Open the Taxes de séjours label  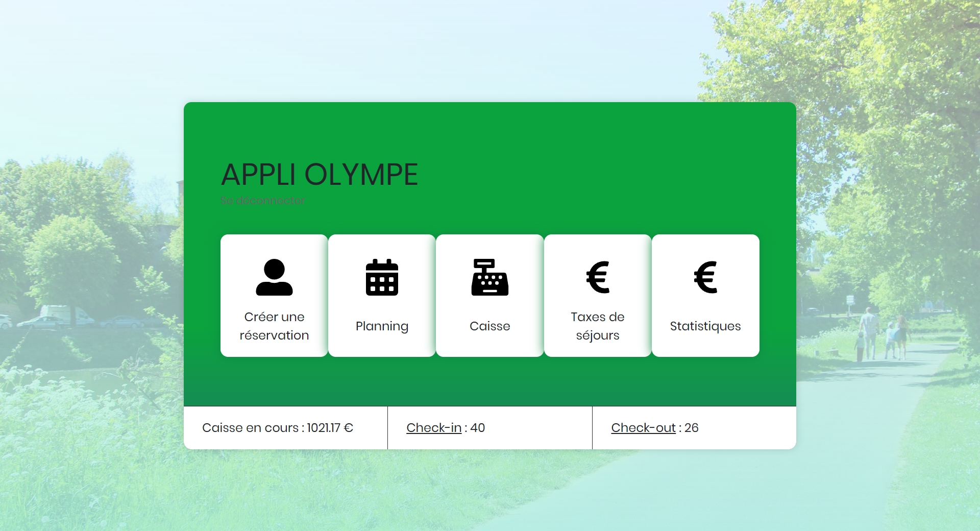pos(598,326)
